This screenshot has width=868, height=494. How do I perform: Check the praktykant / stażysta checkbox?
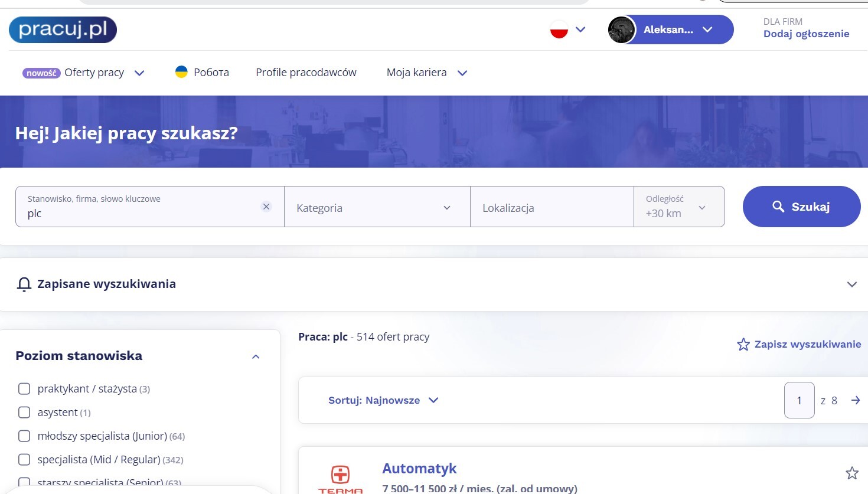24,389
